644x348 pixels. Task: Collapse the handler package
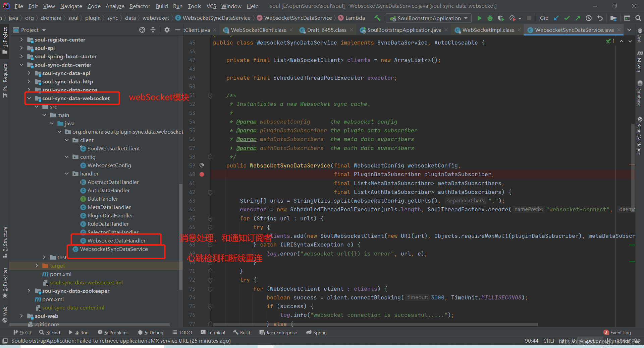point(67,173)
